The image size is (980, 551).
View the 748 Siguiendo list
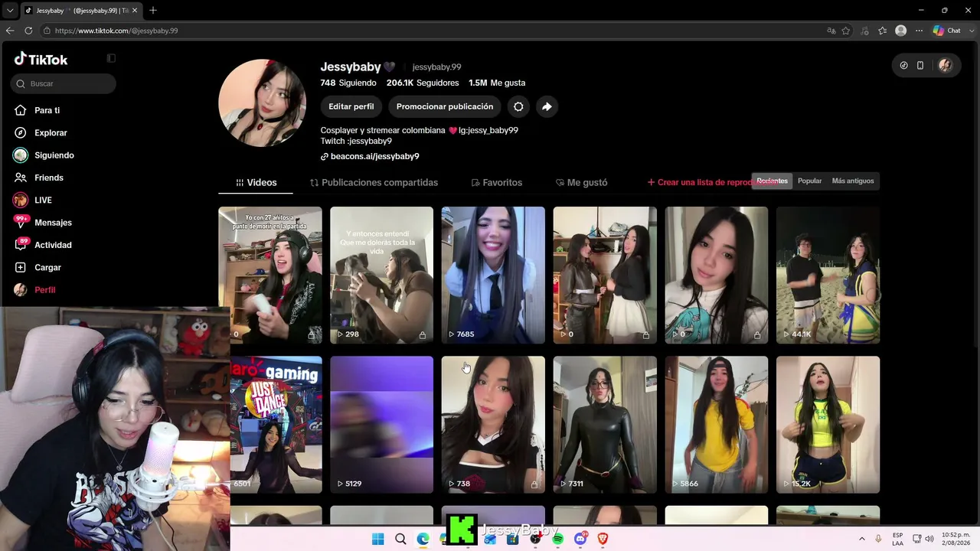(x=348, y=83)
